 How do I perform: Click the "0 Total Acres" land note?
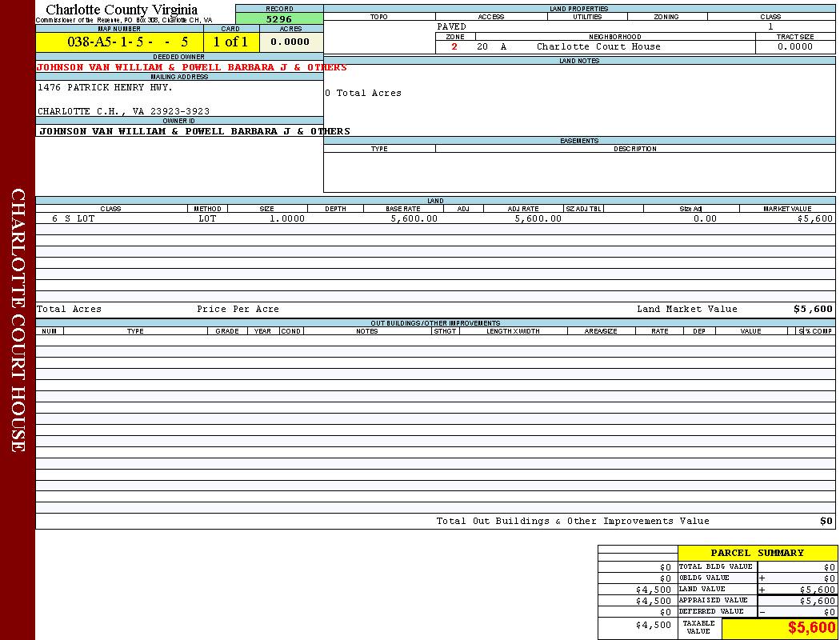[363, 94]
